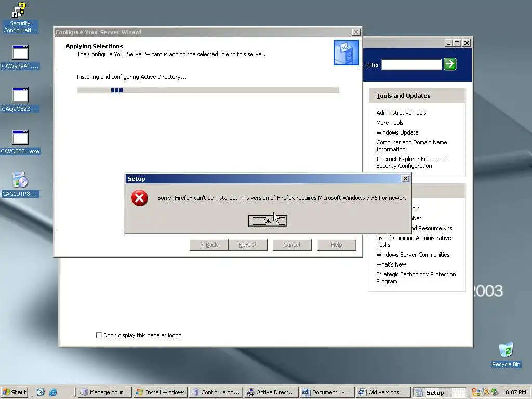
Task: Click the Tools and Updates section header
Action: tap(417, 96)
